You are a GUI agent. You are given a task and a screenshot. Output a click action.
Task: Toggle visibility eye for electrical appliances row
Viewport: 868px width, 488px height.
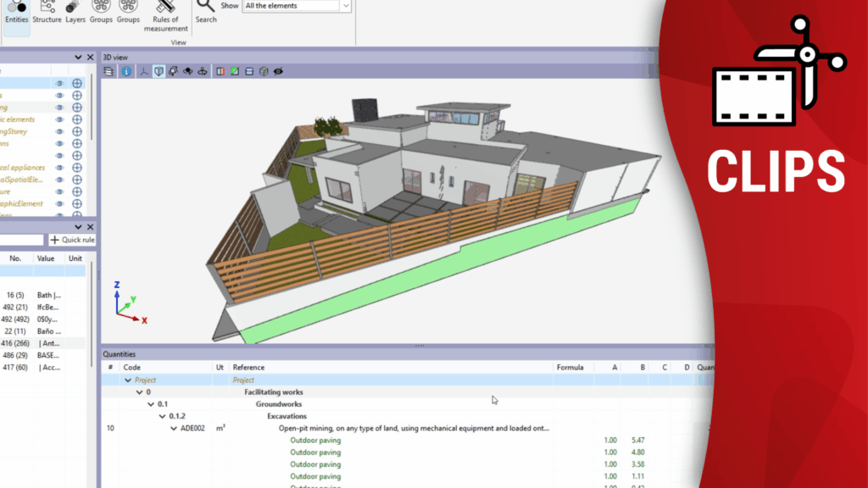pos(59,167)
